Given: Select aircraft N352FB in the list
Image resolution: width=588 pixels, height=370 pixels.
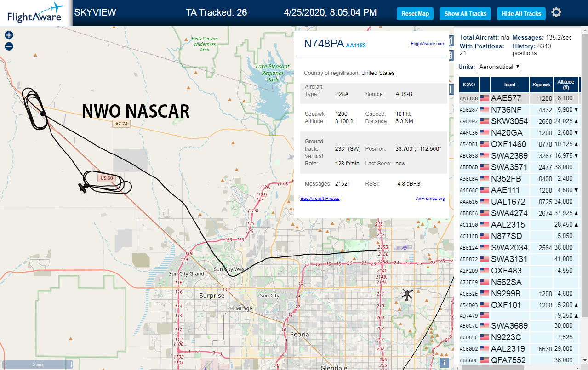Looking at the screenshot, I should tap(506, 178).
